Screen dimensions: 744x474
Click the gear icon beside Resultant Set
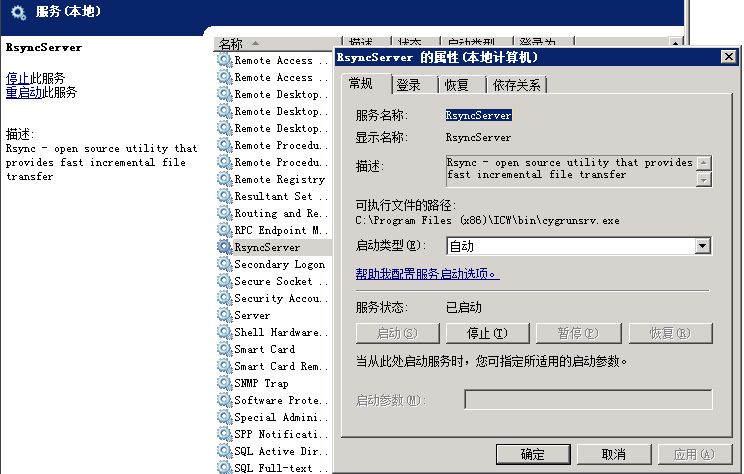pos(224,196)
